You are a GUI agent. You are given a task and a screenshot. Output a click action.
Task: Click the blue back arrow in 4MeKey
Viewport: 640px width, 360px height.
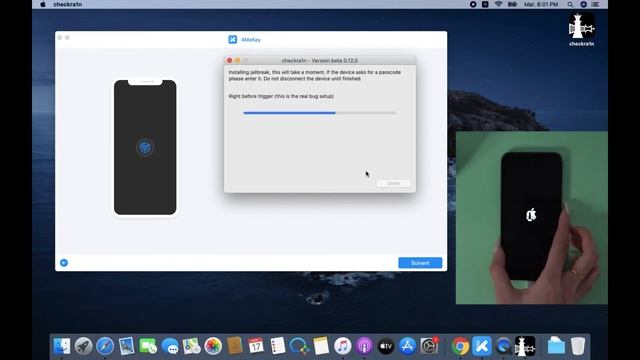(64, 263)
